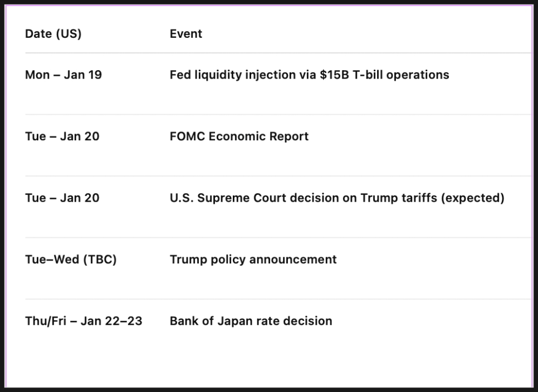Select the Thu/Fri – Jan 22–23 date cell

tap(84, 321)
